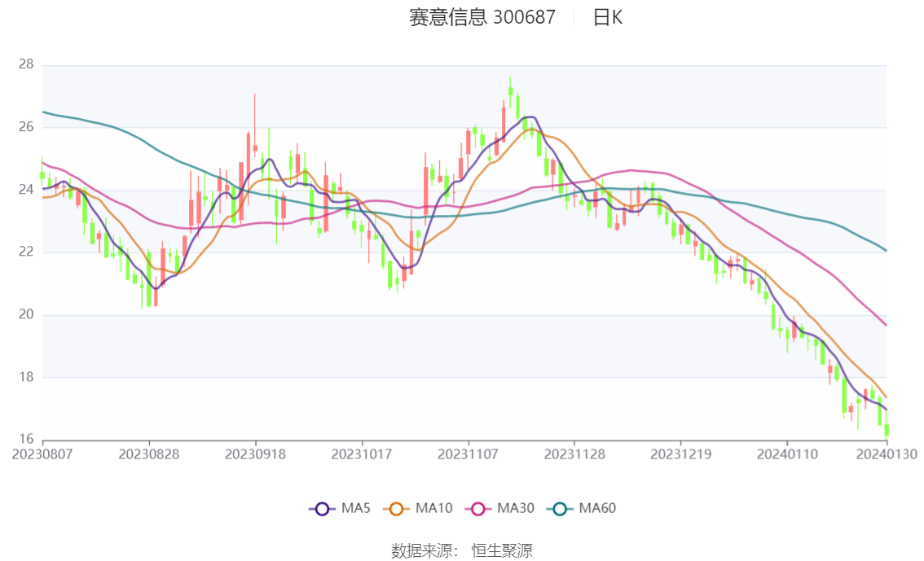924x561 pixels.
Task: Click the 20231128 date axis label
Action: click(574, 454)
